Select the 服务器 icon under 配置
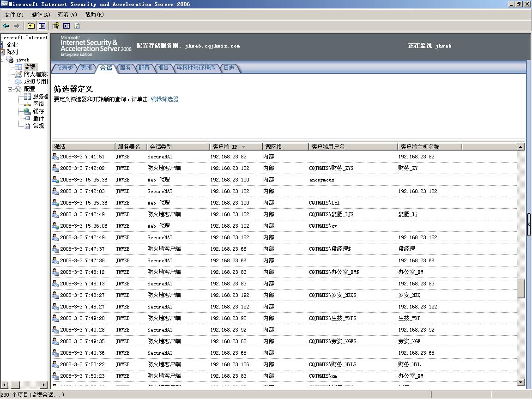This screenshot has height=399, width=532. click(x=28, y=97)
